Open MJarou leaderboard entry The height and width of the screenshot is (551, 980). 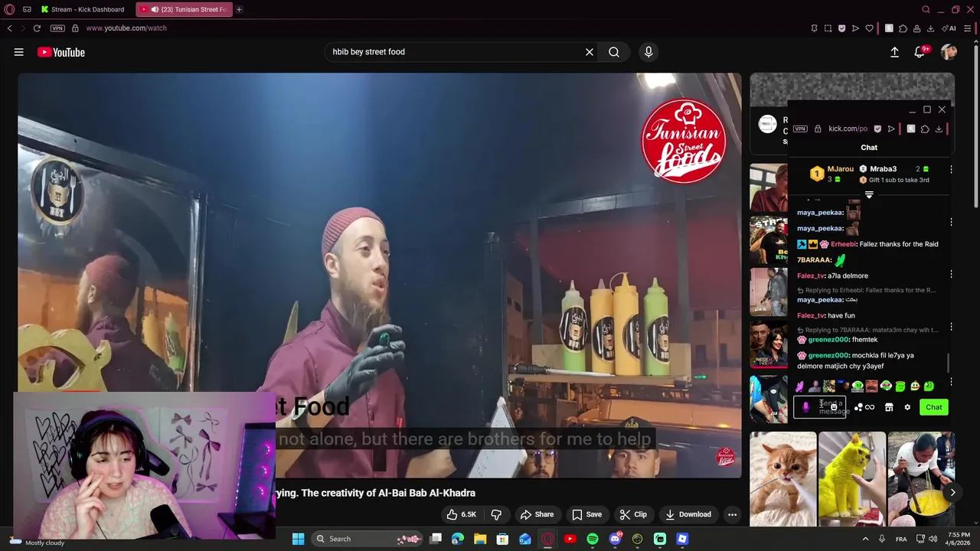[832, 174]
